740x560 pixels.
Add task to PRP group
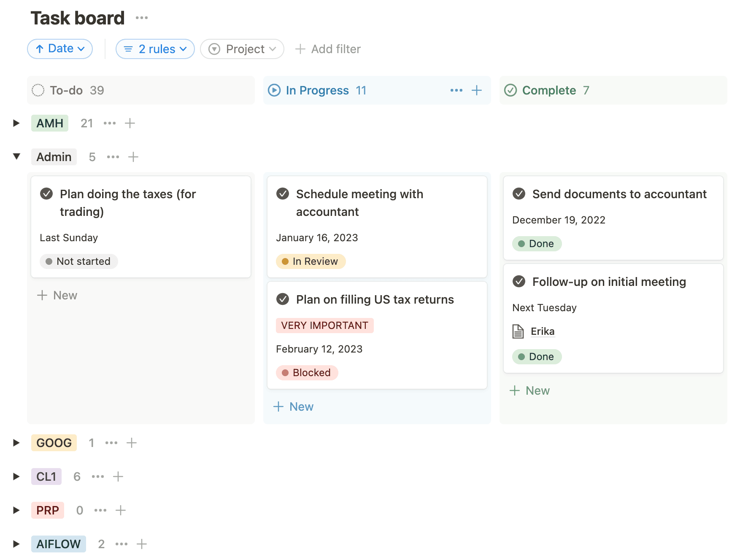121,510
